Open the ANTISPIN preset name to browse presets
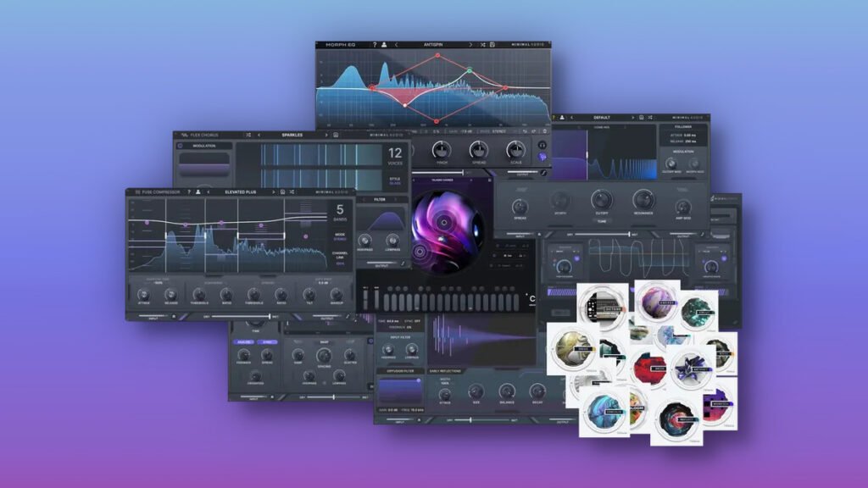The width and height of the screenshot is (868, 488). coord(432,44)
